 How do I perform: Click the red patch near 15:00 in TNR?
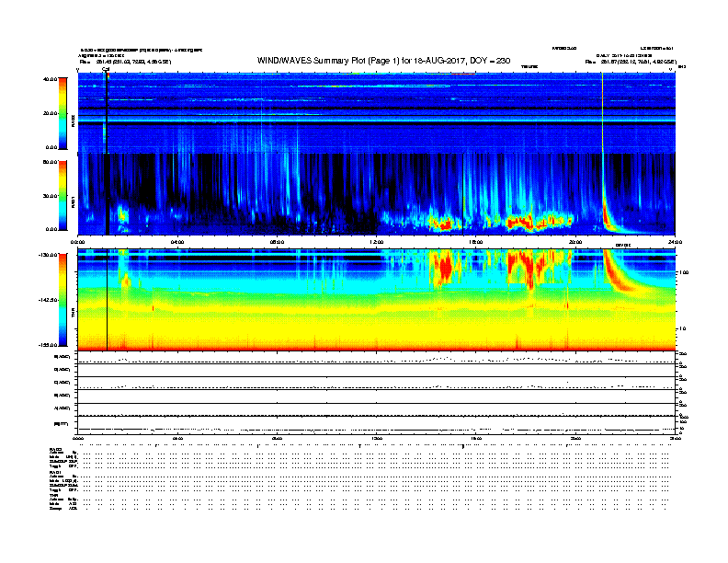pos(444,266)
